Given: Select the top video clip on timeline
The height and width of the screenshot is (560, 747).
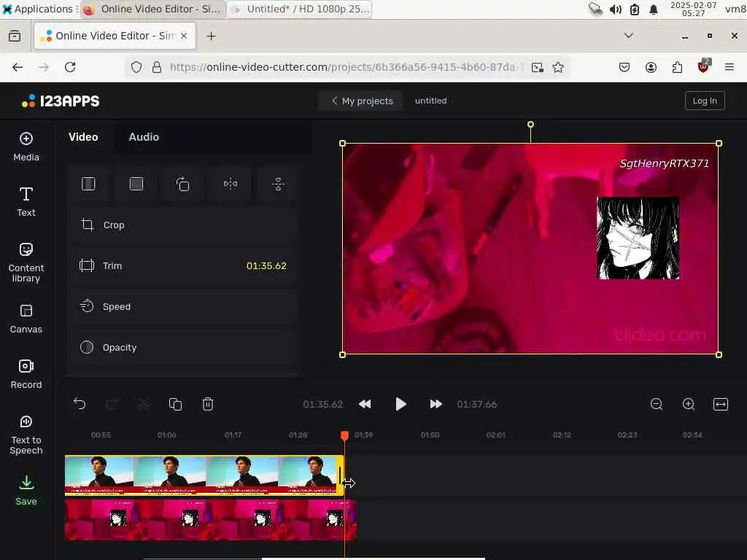Looking at the screenshot, I should 204,475.
